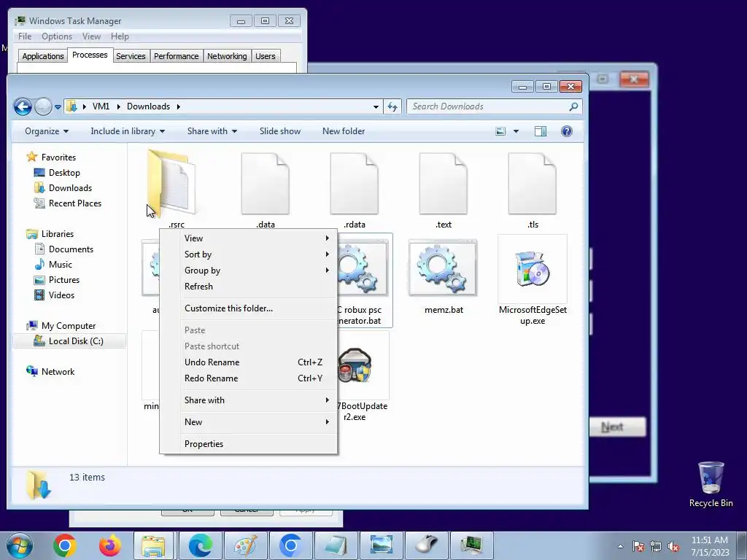
Task: Select the .text file icon
Action: (444, 183)
